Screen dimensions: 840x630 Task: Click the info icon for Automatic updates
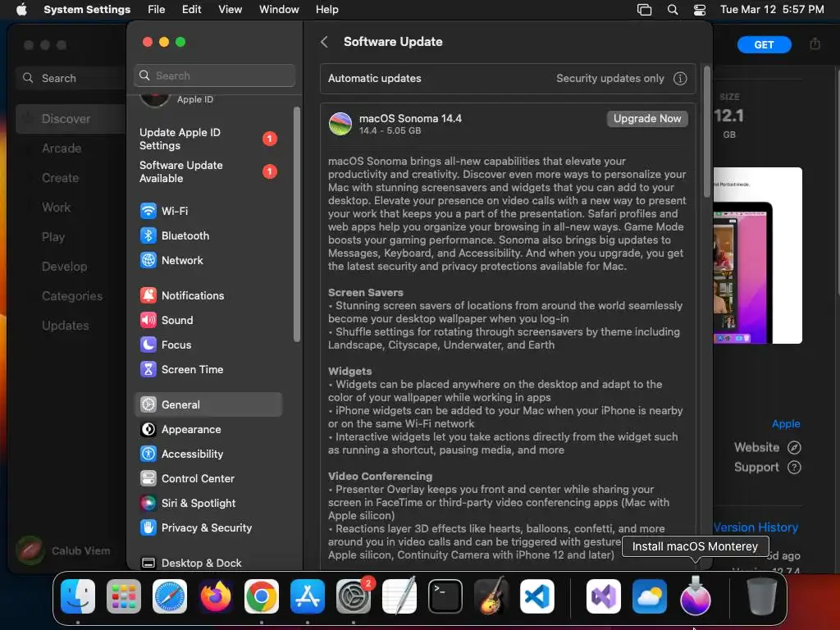tap(680, 79)
